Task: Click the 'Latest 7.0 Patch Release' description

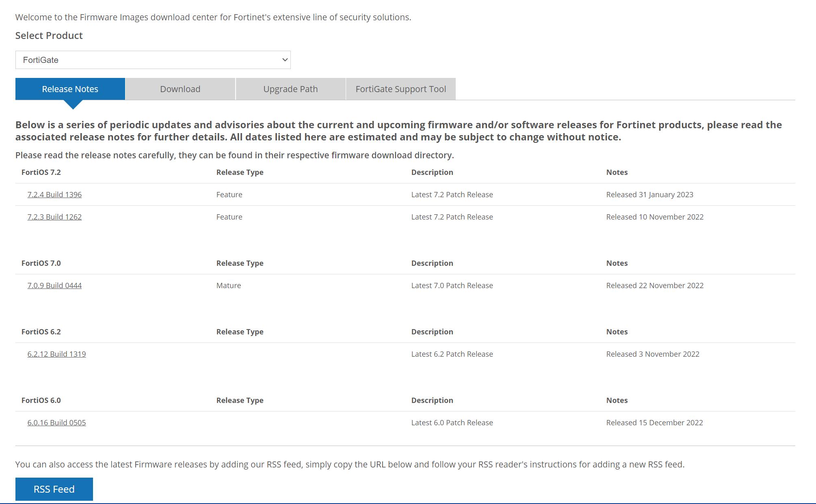Action: coord(452,285)
